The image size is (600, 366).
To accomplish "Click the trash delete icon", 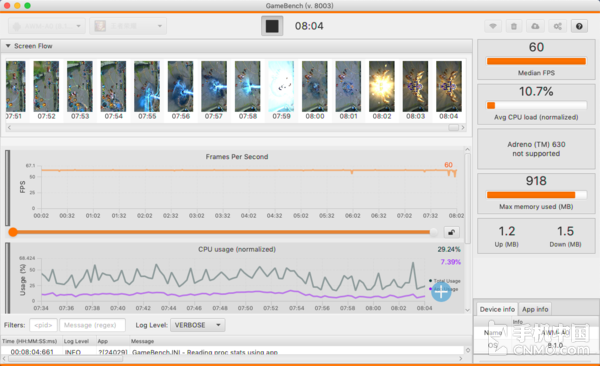I will tap(514, 26).
